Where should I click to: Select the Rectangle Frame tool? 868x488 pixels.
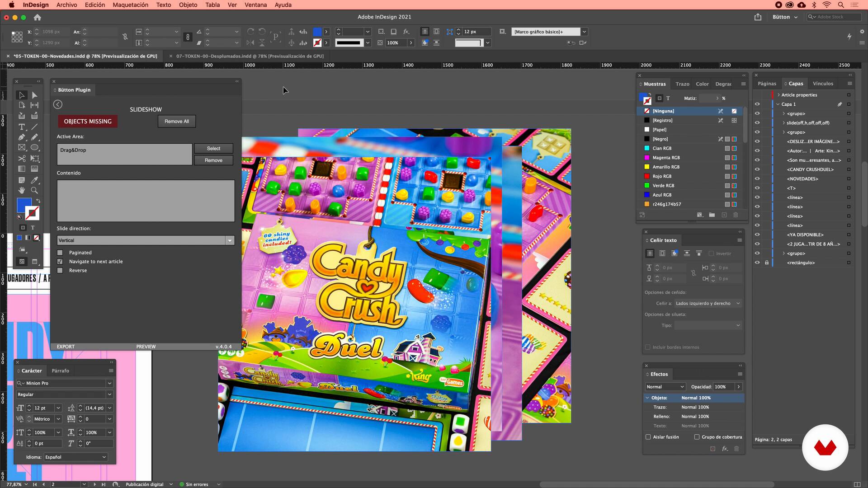(21, 147)
